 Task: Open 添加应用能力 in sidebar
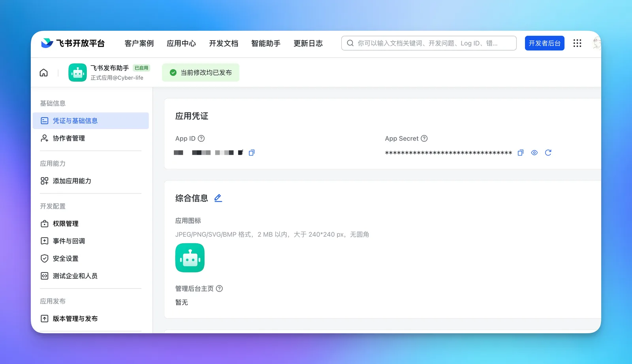[91, 181]
